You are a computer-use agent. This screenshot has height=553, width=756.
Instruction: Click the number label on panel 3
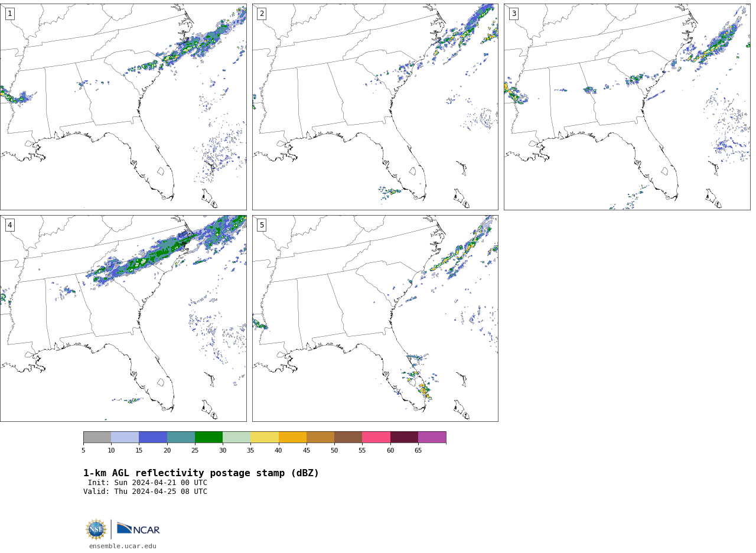513,14
